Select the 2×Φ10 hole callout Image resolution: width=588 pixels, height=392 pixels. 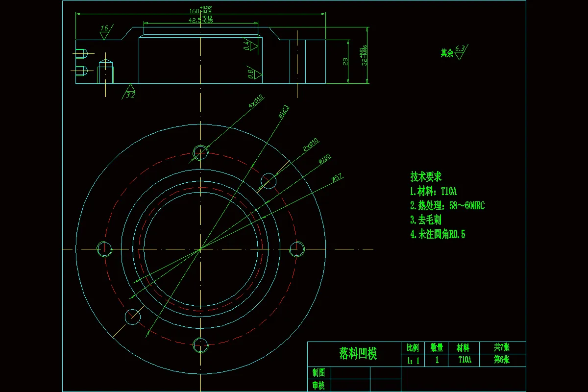coord(311,145)
